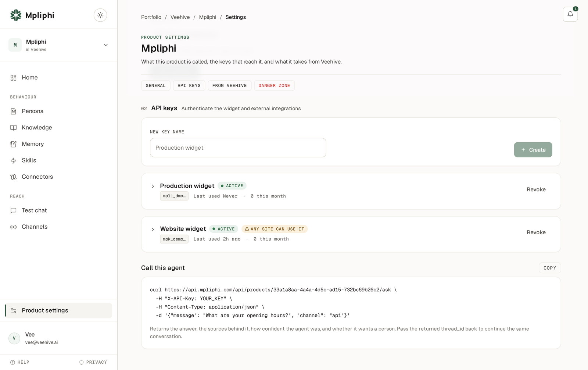Go to Portfolio breadcrumb
The height and width of the screenshot is (370, 588).
(x=151, y=17)
